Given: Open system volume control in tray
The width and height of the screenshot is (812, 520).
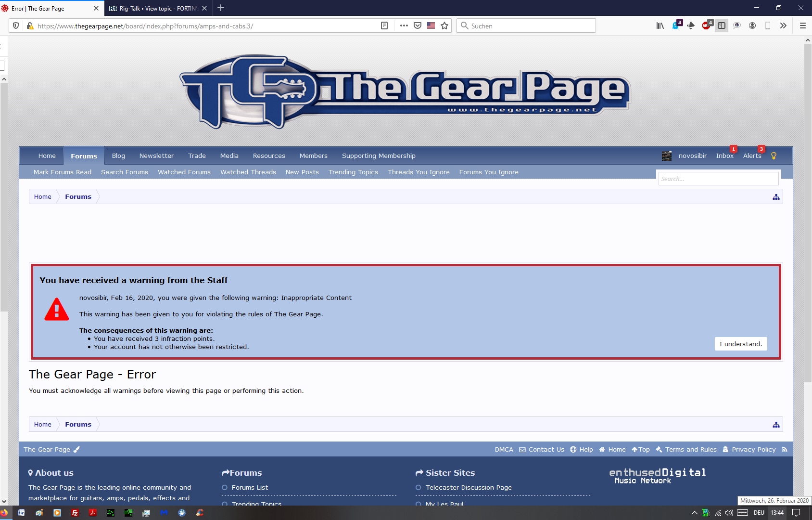Looking at the screenshot, I should [x=729, y=513].
